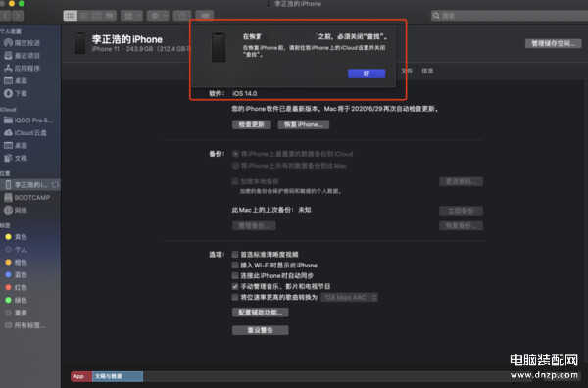This screenshot has width=588, height=388.
Task: Open the group-by dropdown in the toolbar
Action: click(131, 16)
